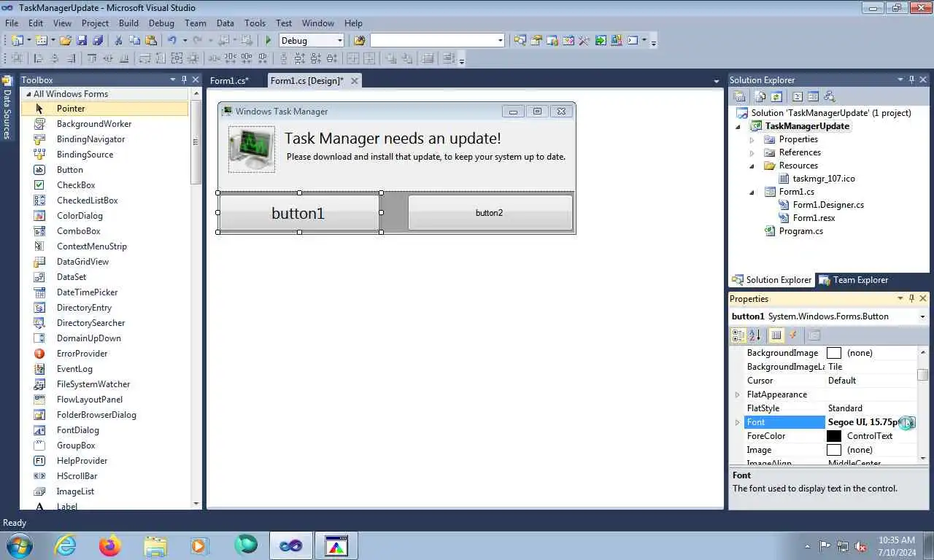Collapse the TaskManagerUpdate project node

point(738,127)
